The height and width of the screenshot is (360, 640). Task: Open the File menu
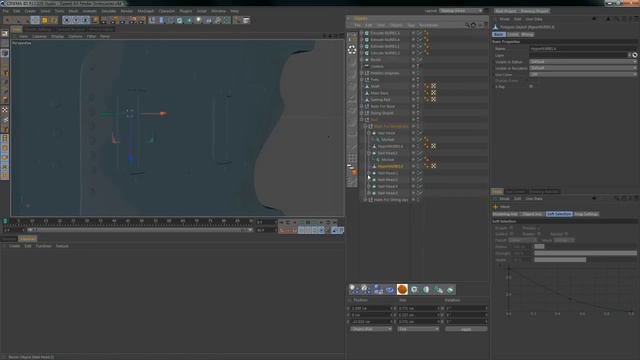(x=6, y=11)
